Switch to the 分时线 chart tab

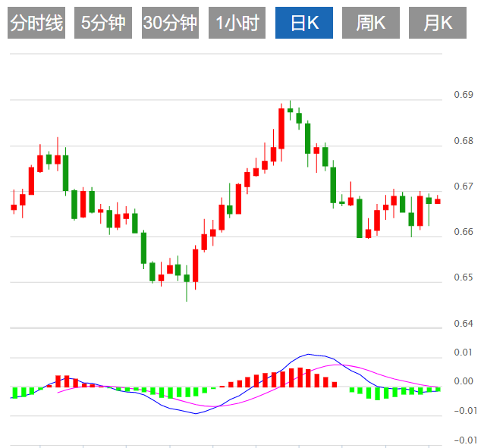click(36, 23)
